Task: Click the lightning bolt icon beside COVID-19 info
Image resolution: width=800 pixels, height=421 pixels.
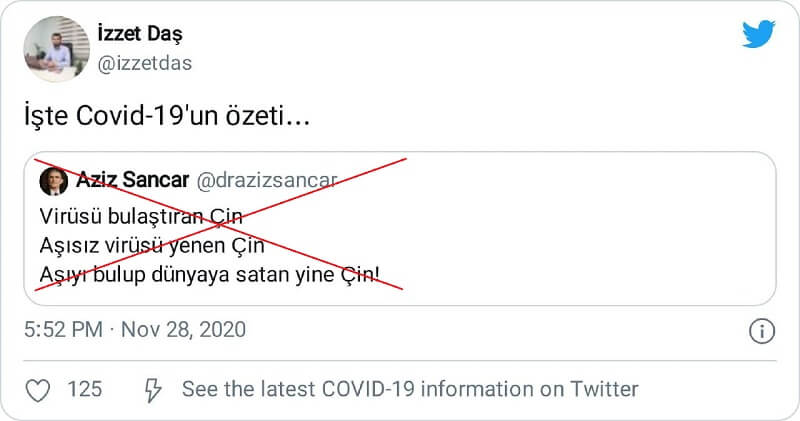Action: [x=154, y=389]
